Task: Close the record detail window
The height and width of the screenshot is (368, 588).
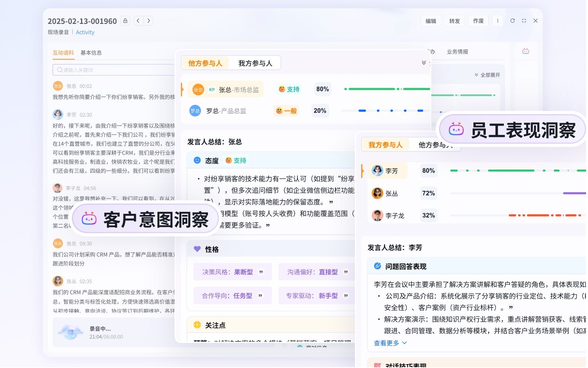Action: (536, 21)
